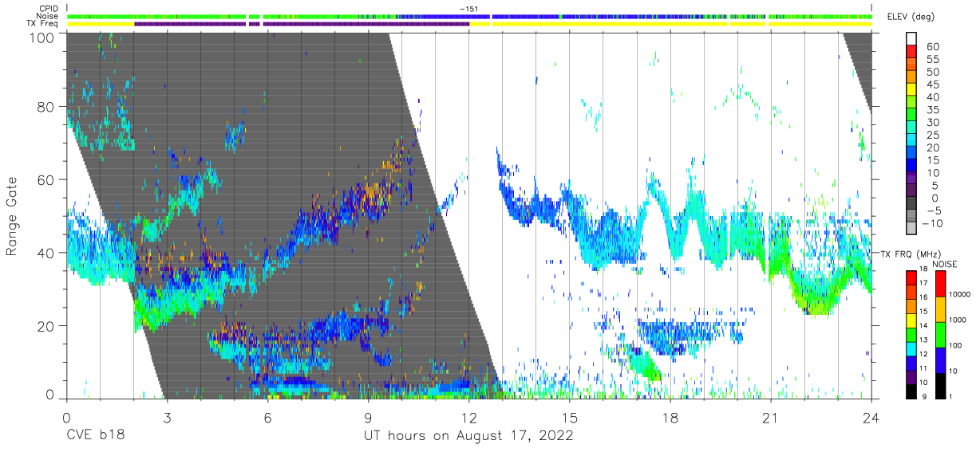Click the red 17–18 MHz TX frequency swatch
Image resolution: width=980 pixels, height=452 pixels.
tap(912, 277)
